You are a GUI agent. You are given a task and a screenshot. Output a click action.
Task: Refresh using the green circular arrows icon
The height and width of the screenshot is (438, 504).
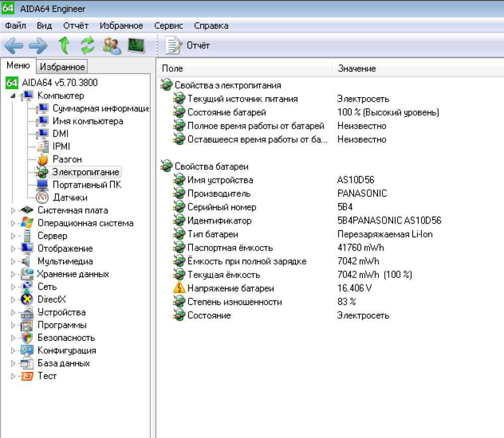87,45
